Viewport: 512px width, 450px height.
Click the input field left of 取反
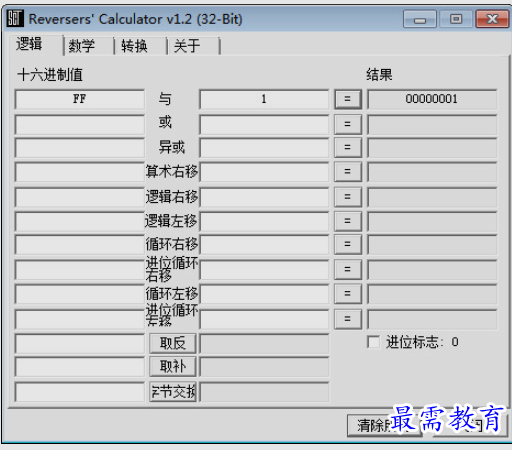[x=80, y=344]
